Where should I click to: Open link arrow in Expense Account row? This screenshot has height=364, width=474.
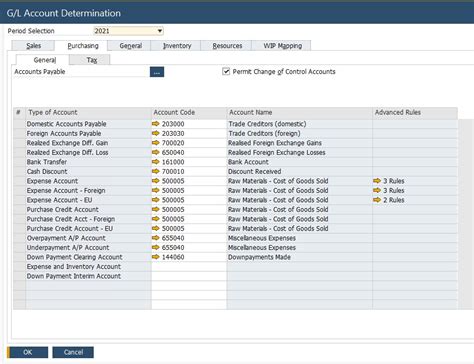[156, 181]
